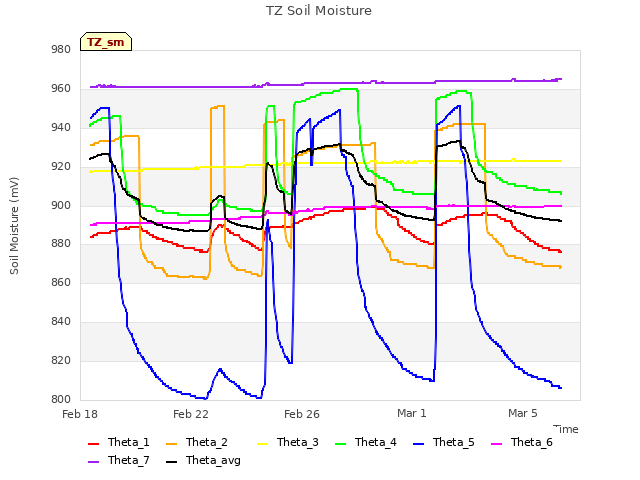
Task: Toggle Theta_3 legend entry
Action: click(x=288, y=442)
